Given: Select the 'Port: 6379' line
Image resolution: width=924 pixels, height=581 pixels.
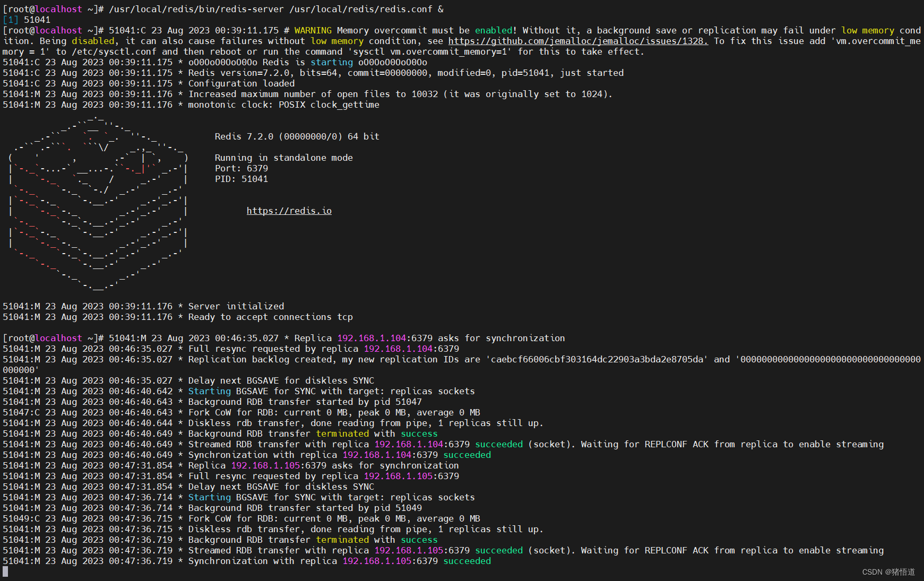Looking at the screenshot, I should click(241, 168).
